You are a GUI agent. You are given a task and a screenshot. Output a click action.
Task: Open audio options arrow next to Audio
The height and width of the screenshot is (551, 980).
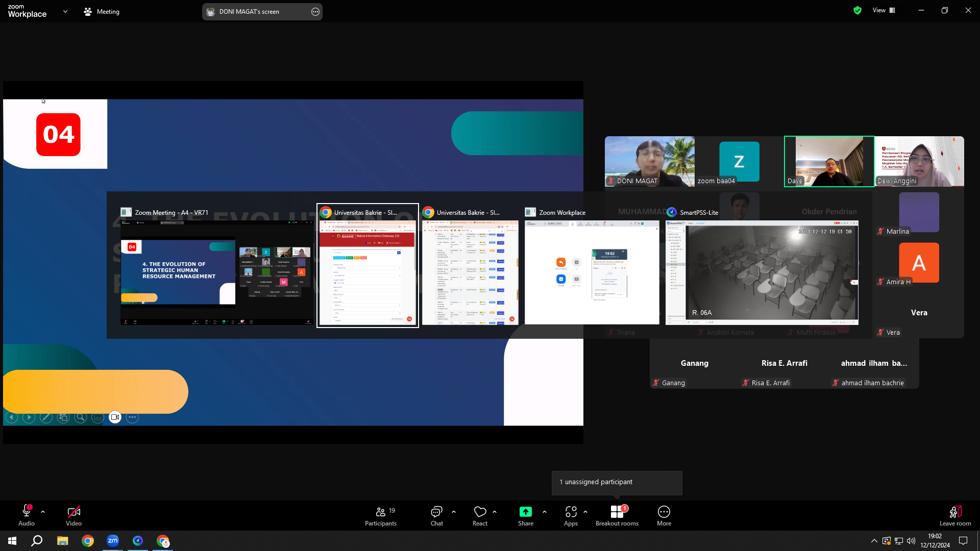[43, 512]
